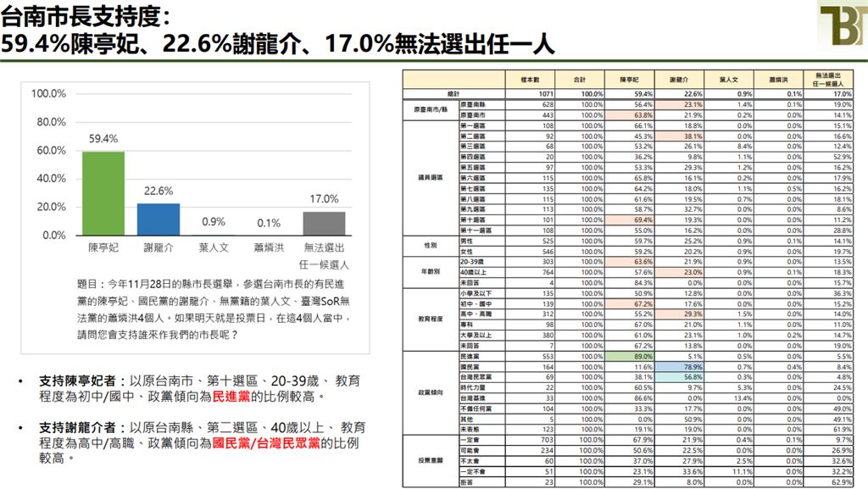Click the 葉人文 category label under the chart
Image resolution: width=868 pixels, height=489 pixels.
pos(214,247)
